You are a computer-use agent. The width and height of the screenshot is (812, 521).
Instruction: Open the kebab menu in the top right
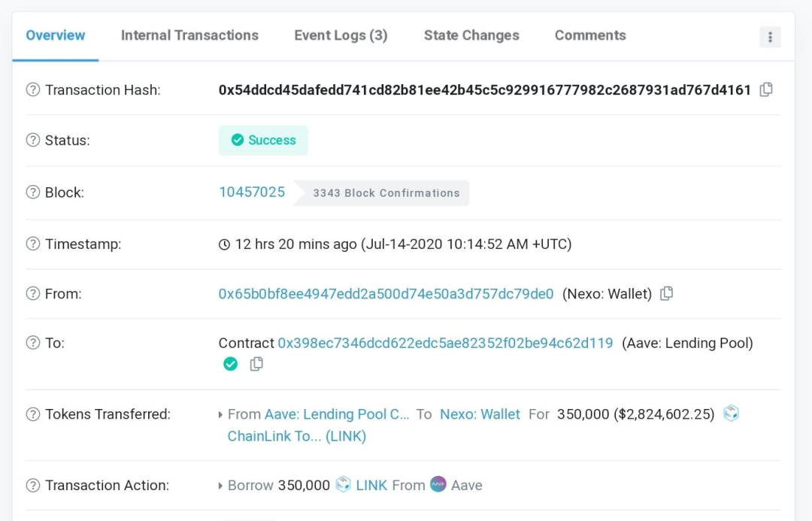[x=770, y=36]
